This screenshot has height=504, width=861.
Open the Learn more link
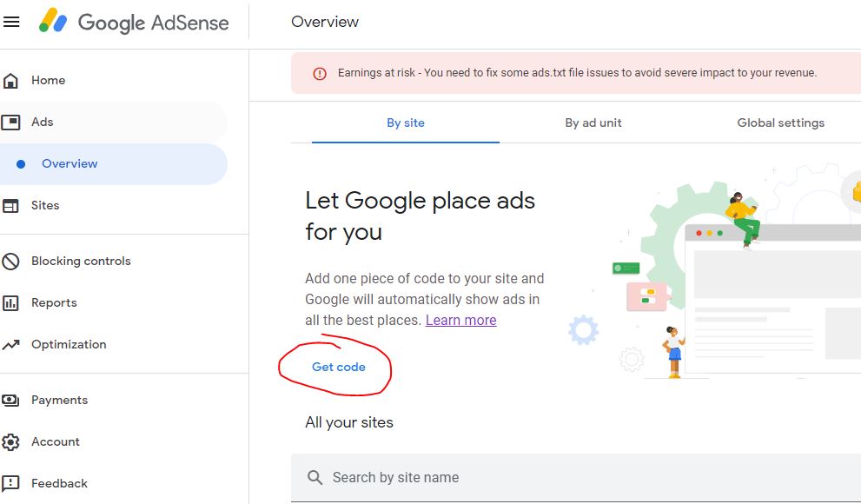click(x=460, y=320)
